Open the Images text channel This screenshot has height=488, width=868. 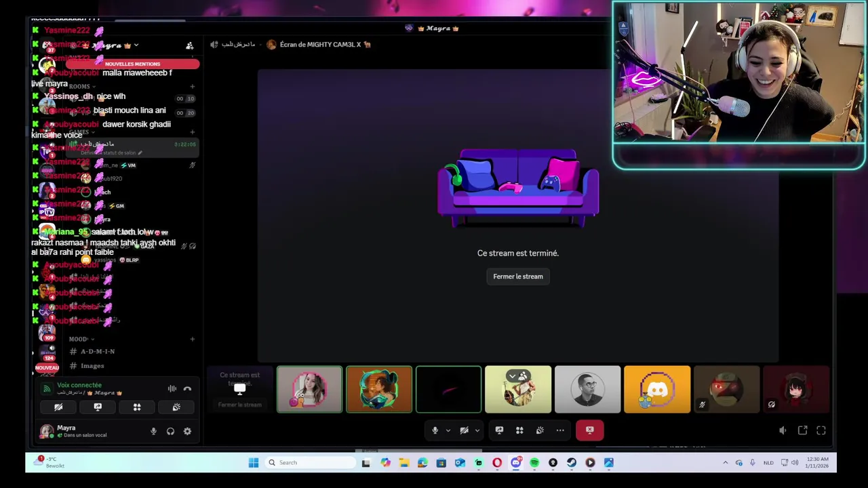pos(92,366)
